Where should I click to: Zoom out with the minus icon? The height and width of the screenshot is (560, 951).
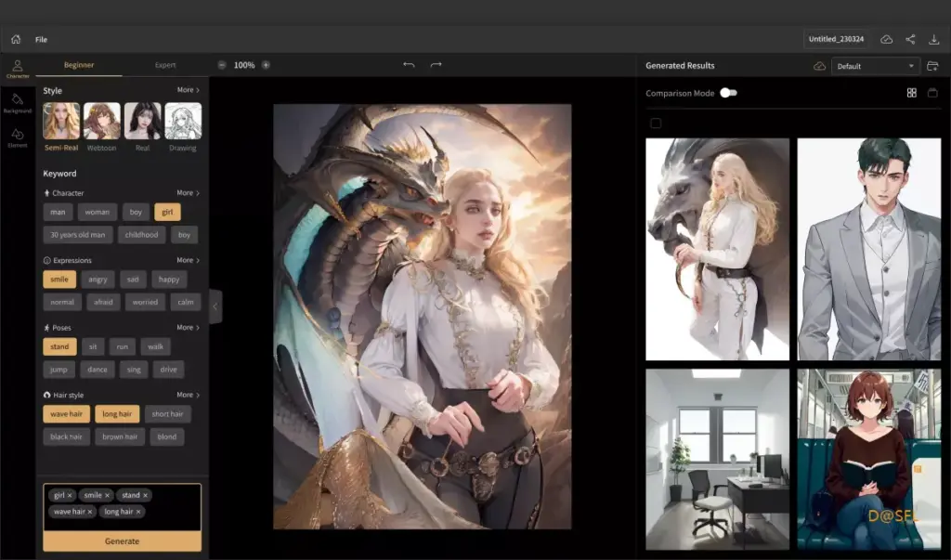222,65
